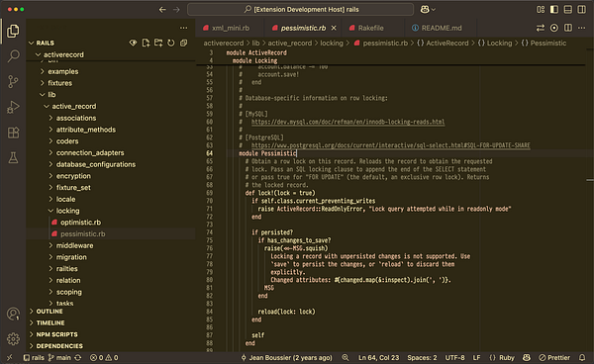Click the Prettier status item
The width and height of the screenshot is (594, 364).
554,357
